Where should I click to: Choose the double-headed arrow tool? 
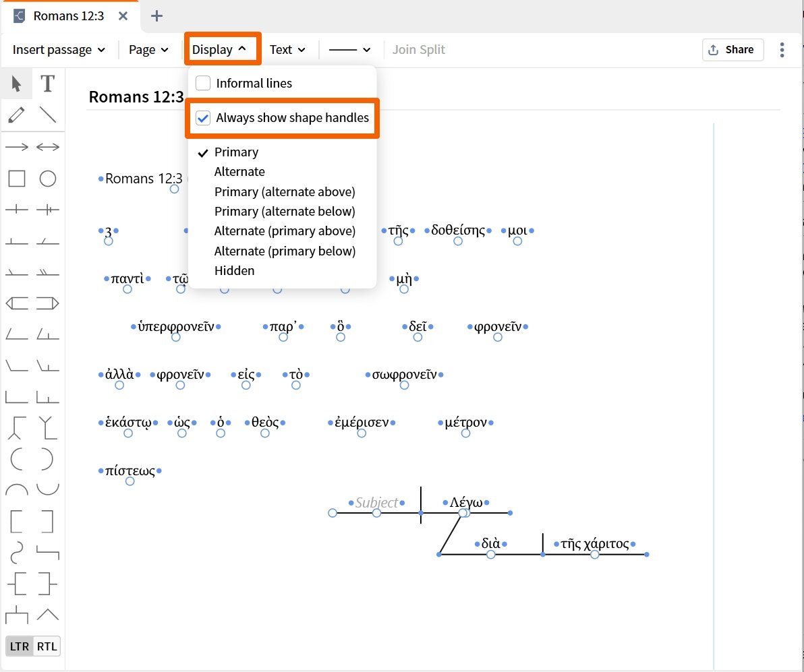(x=48, y=147)
